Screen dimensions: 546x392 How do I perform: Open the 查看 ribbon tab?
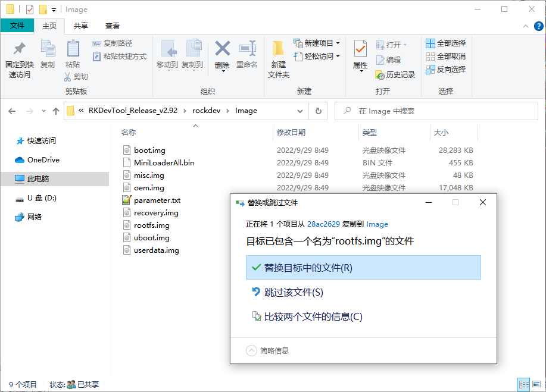[113, 26]
